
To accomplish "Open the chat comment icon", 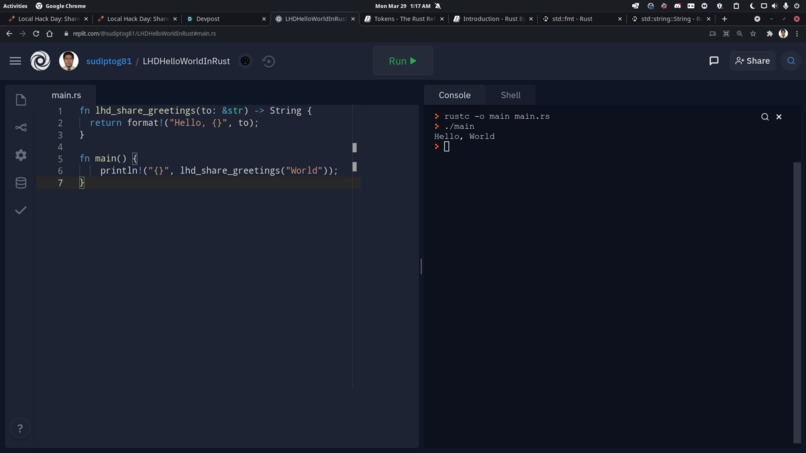I will pyautogui.click(x=714, y=61).
